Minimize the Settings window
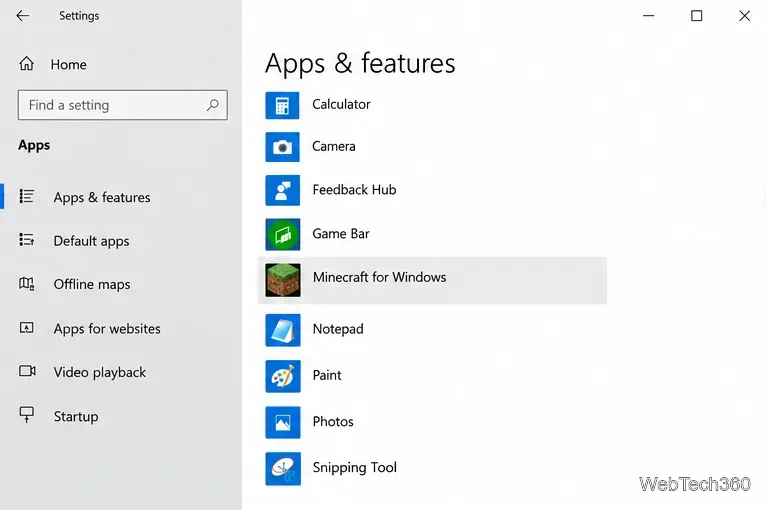Screen dimensions: 767x510 coord(649,16)
